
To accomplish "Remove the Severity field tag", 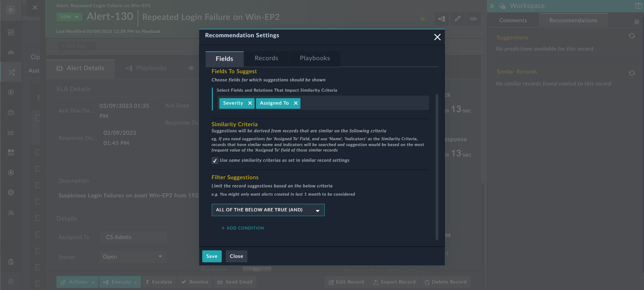I will [250, 103].
